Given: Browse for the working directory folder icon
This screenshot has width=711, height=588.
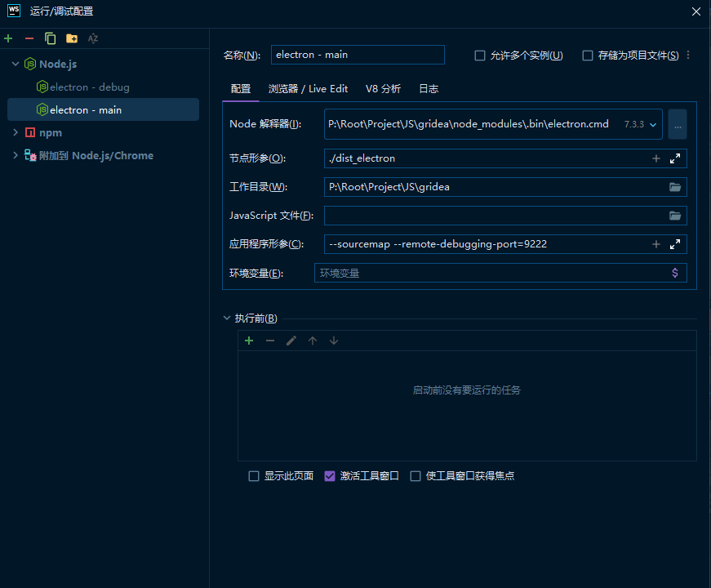Looking at the screenshot, I should pyautogui.click(x=675, y=187).
